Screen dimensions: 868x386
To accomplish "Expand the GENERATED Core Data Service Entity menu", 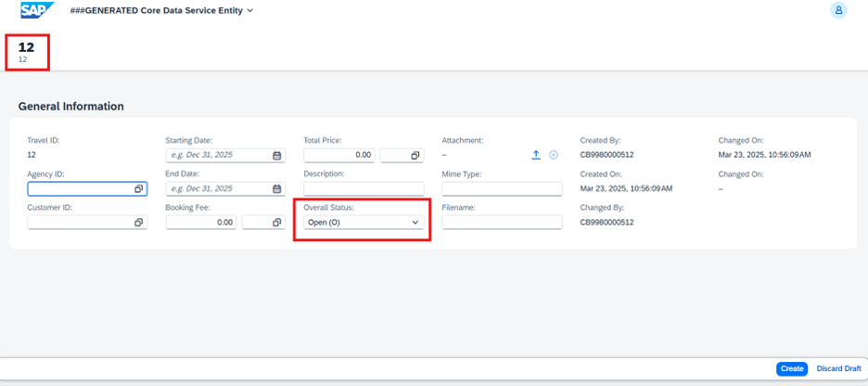I will coord(250,11).
